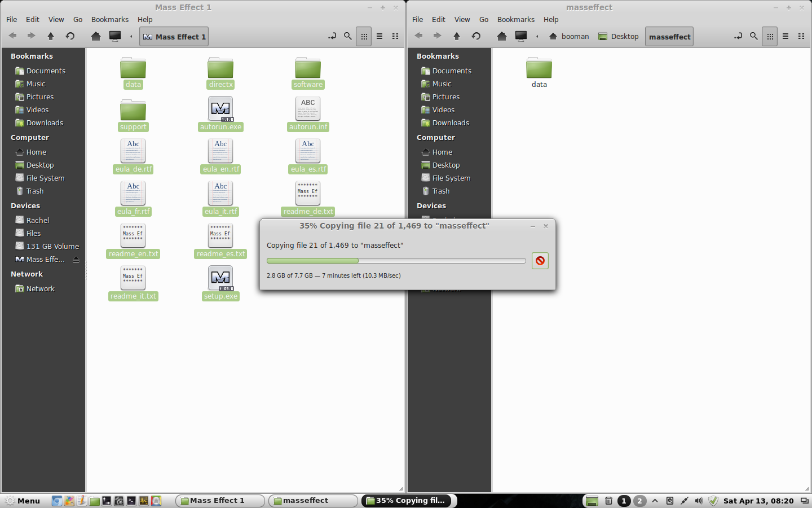Expand path bar left arrow in Mass Effect 1 window

click(131, 37)
